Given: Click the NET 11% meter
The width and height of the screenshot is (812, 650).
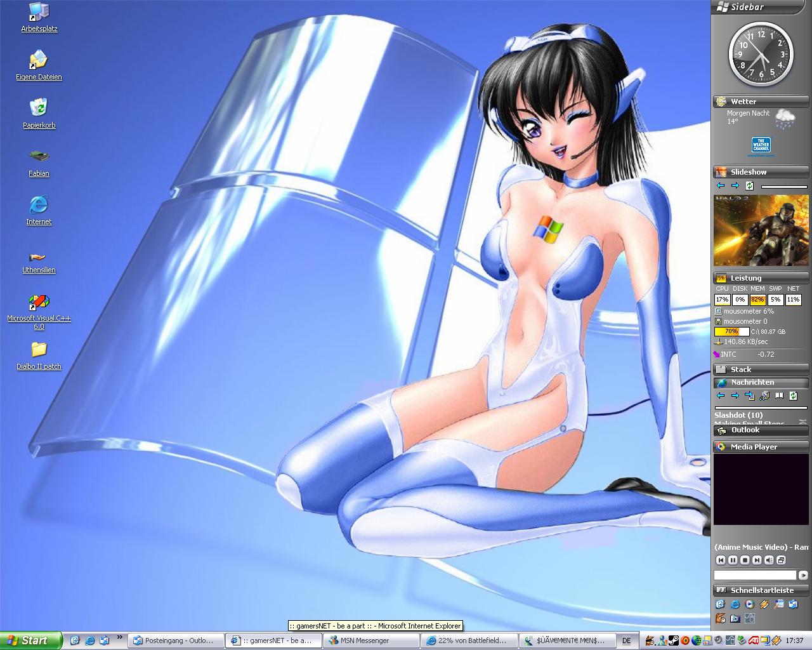Looking at the screenshot, I should point(793,300).
